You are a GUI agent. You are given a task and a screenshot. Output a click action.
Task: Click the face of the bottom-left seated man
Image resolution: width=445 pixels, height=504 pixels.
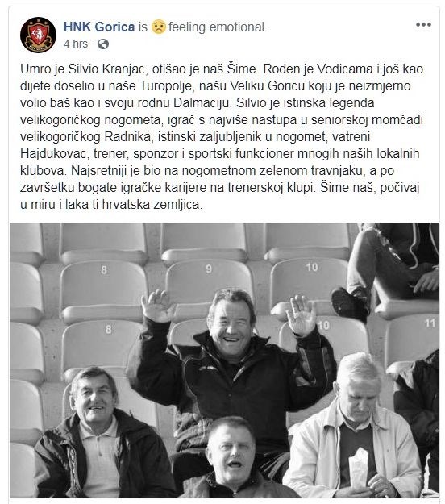[94, 398]
